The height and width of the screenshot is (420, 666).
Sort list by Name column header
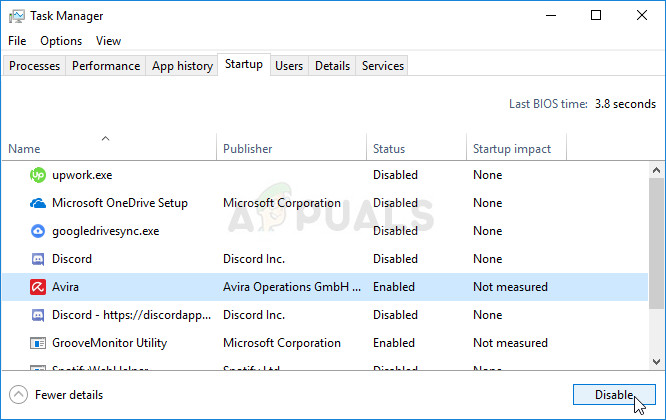coord(24,149)
